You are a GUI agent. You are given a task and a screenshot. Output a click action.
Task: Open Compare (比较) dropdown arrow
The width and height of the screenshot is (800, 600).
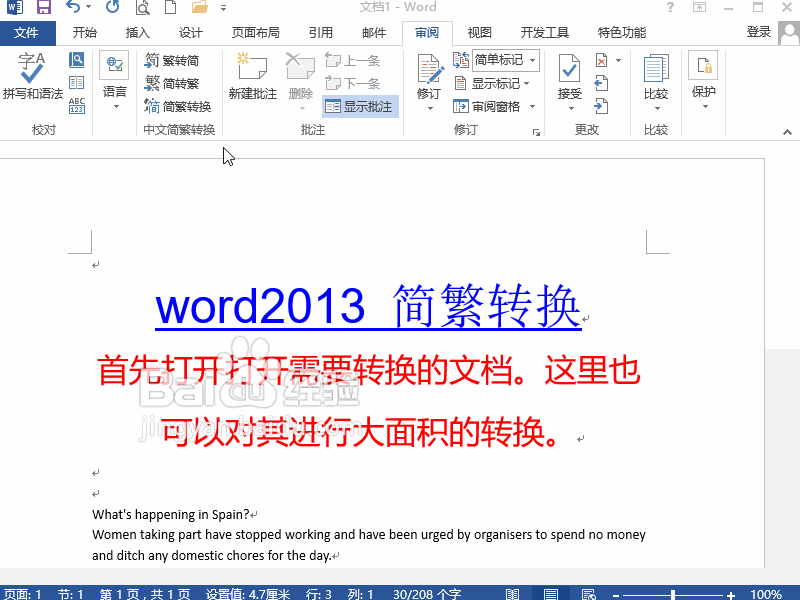657,108
